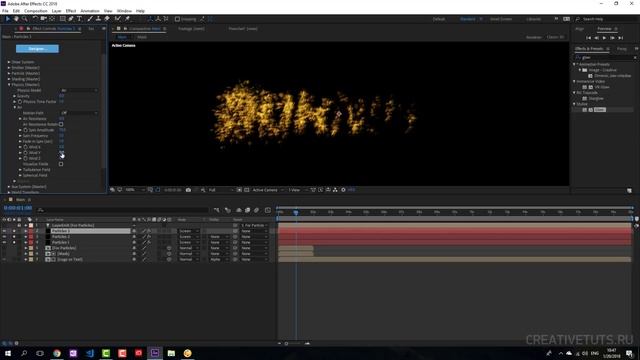Select the Roto Brush tool
The height and width of the screenshot is (360, 640).
pyautogui.click(x=118, y=19)
